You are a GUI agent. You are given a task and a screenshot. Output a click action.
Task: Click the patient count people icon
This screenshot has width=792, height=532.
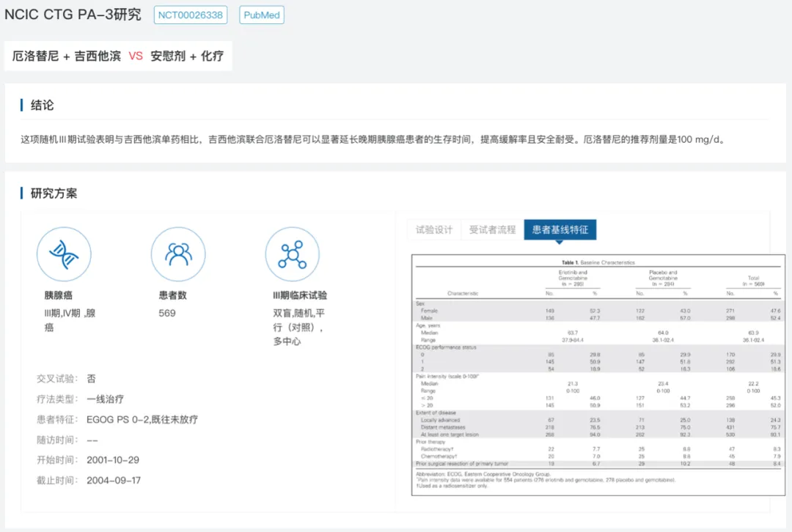pos(178,254)
